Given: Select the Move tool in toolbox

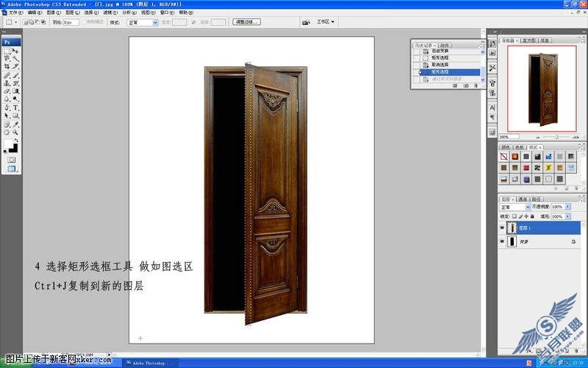Looking at the screenshot, I should 15,51.
